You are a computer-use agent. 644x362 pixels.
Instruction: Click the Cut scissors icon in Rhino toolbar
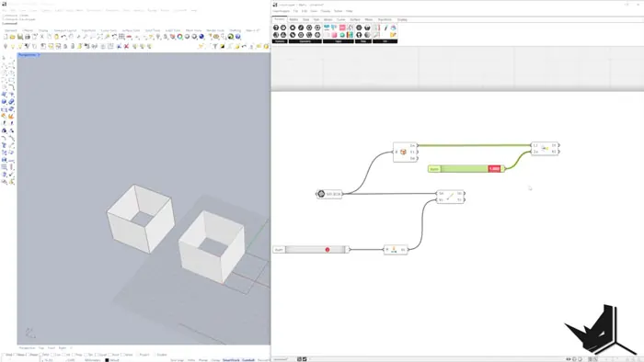click(x=42, y=37)
